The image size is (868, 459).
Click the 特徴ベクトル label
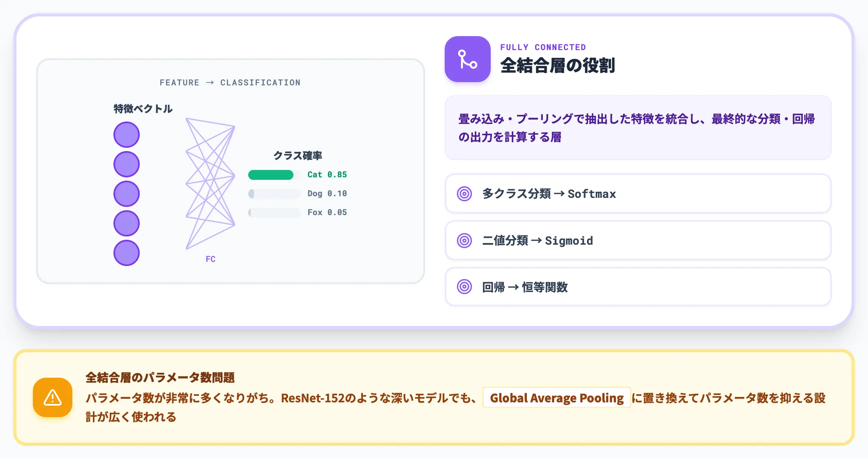pyautogui.click(x=143, y=109)
